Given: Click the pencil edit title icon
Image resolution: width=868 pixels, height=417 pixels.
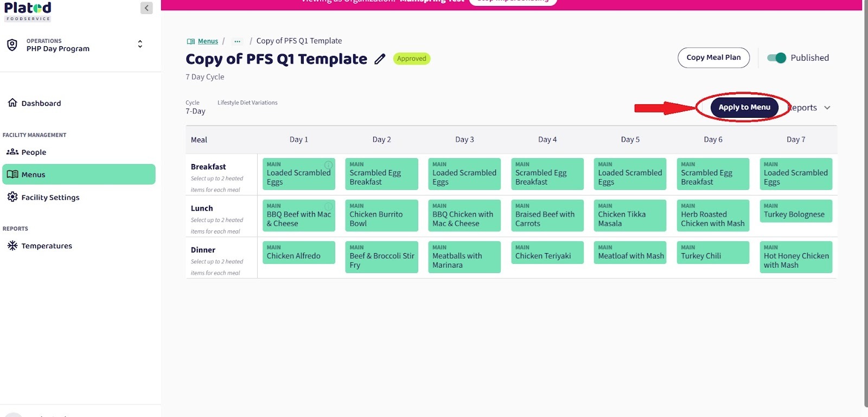Looking at the screenshot, I should click(x=380, y=59).
